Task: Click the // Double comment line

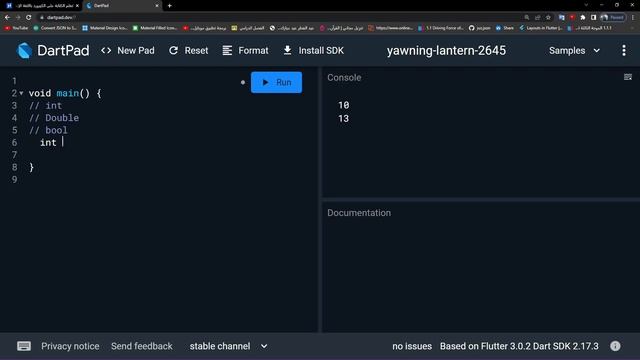Action: [54, 118]
